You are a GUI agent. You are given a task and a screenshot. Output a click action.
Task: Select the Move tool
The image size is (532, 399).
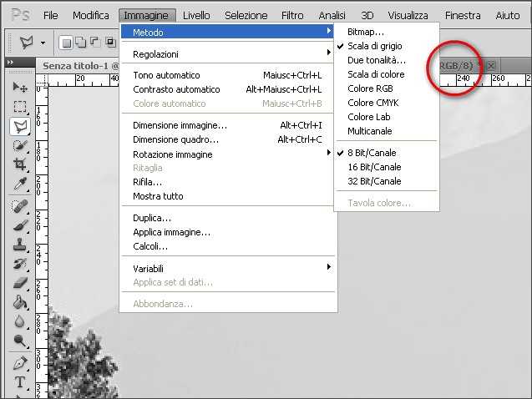tap(20, 87)
